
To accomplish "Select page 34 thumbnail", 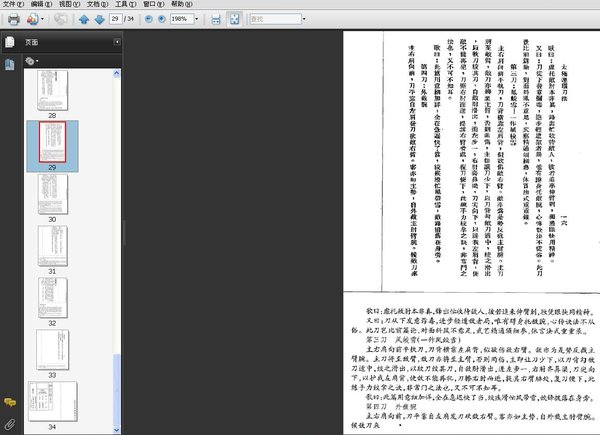I will click(x=52, y=401).
